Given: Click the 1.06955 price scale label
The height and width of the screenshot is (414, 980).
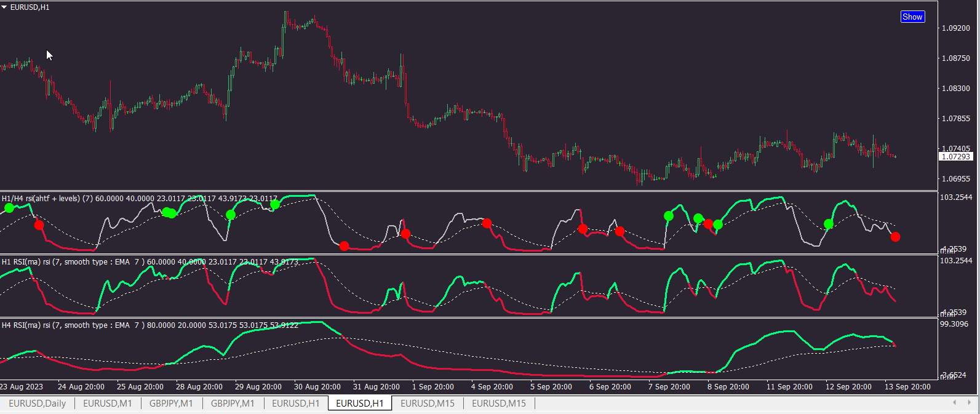Looking at the screenshot, I should (956, 179).
